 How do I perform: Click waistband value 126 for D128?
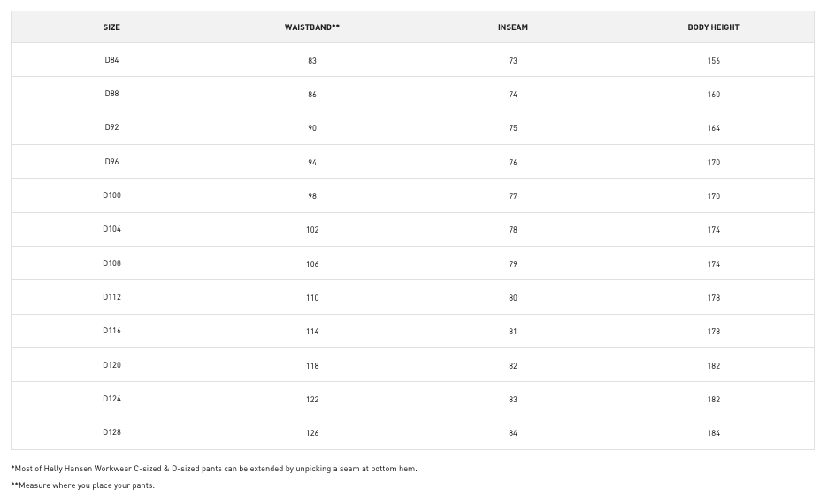point(312,433)
